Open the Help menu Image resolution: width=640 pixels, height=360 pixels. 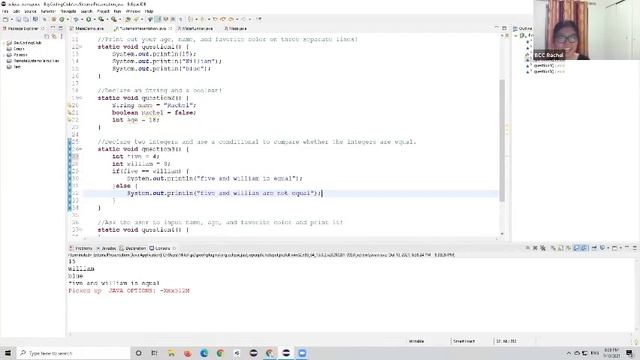click(x=149, y=11)
